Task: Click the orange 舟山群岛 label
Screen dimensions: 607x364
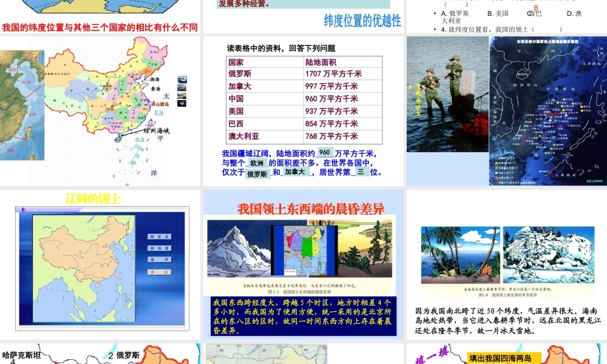Action: pyautogui.click(x=160, y=104)
